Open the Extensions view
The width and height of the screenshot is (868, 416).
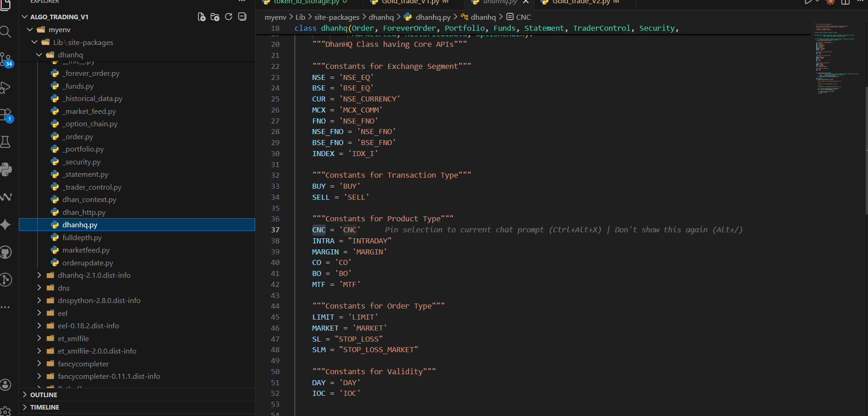[6, 114]
